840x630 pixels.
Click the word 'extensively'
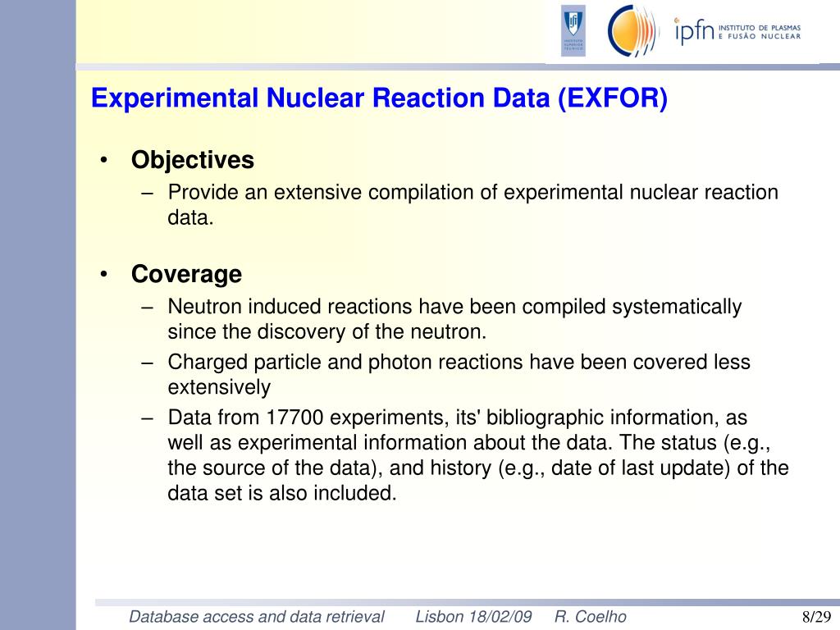pos(219,387)
